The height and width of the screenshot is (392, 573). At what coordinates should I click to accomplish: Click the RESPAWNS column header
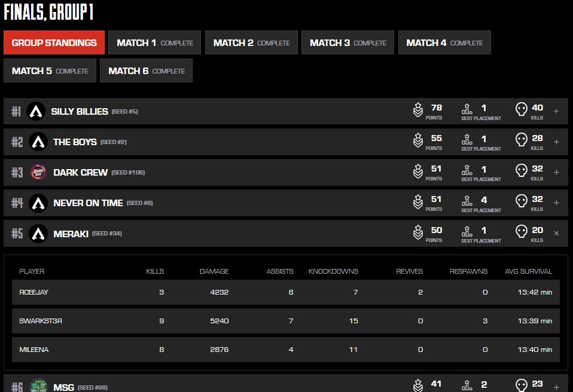[468, 271]
